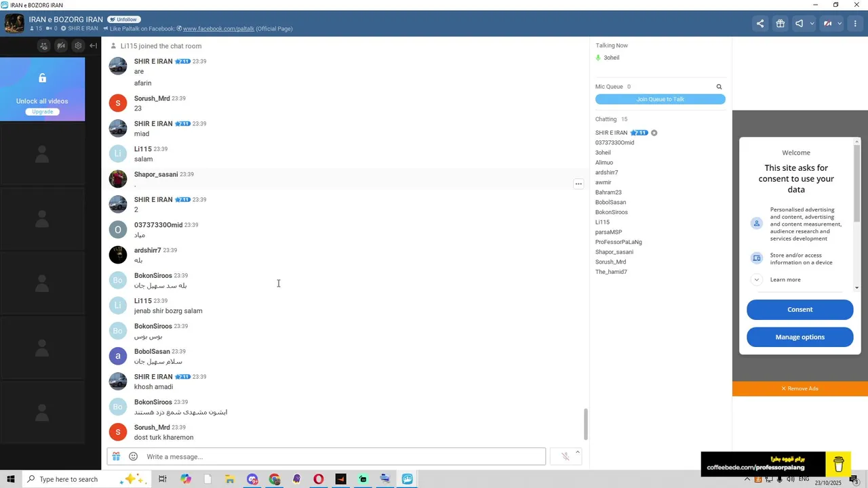
Task: Click Manage options in consent panel
Action: (800, 337)
